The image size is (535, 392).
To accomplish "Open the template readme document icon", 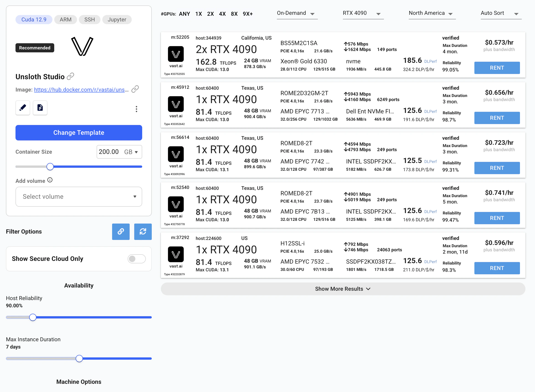I will (x=40, y=108).
